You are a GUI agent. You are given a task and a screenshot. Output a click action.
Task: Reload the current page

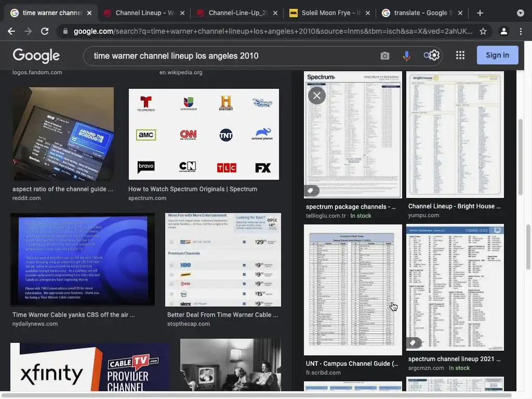coord(45,31)
